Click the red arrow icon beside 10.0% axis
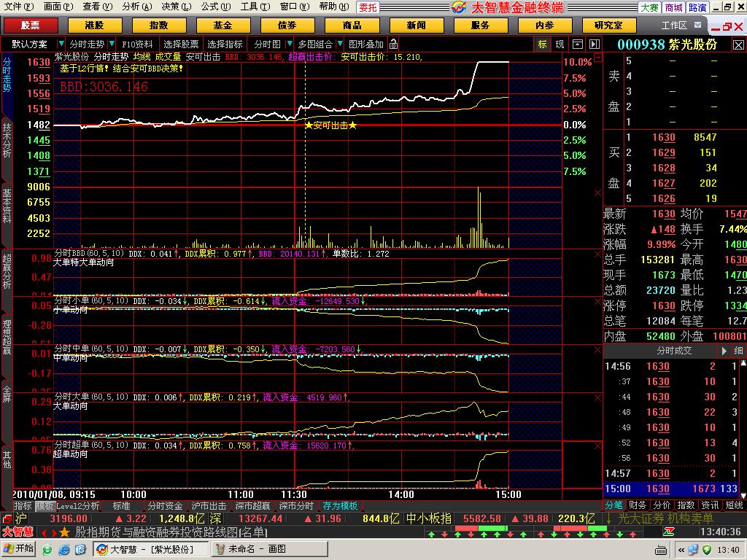 597,63
